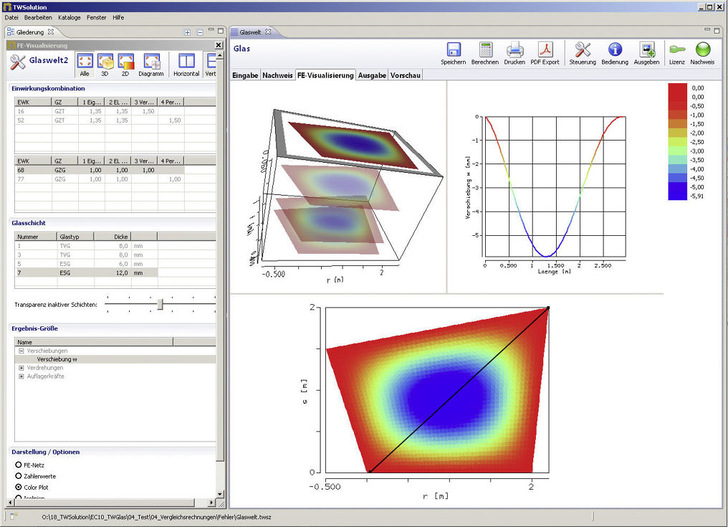Select the Color Plot radio button
Viewport: 728px width, 527px height.
pyautogui.click(x=18, y=487)
